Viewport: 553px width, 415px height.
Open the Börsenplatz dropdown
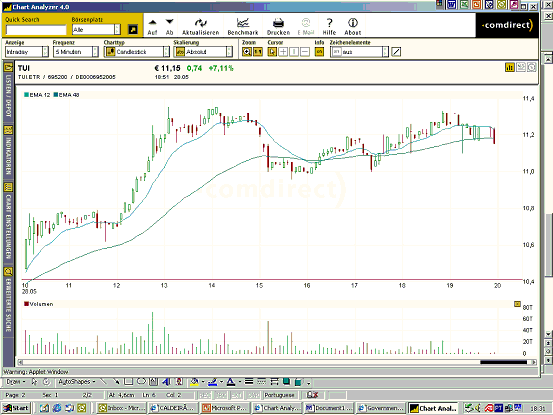96,30
